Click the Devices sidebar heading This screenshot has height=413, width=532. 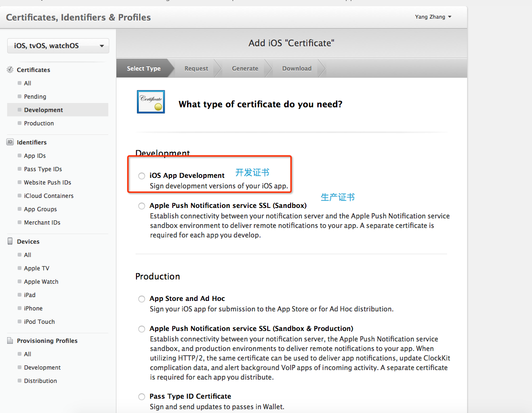[x=28, y=241]
